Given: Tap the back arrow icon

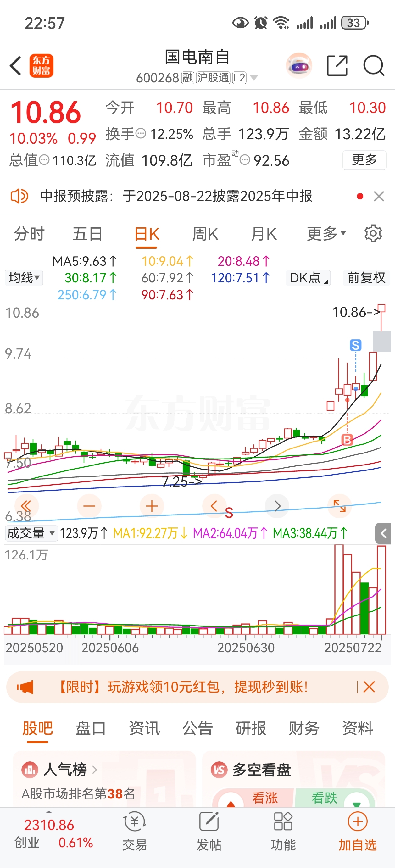Looking at the screenshot, I should tap(15, 65).
